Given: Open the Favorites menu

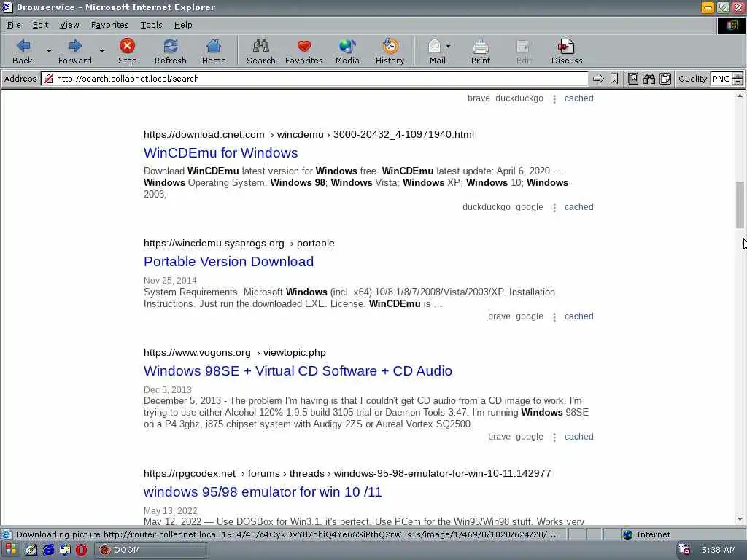Looking at the screenshot, I should 109,25.
